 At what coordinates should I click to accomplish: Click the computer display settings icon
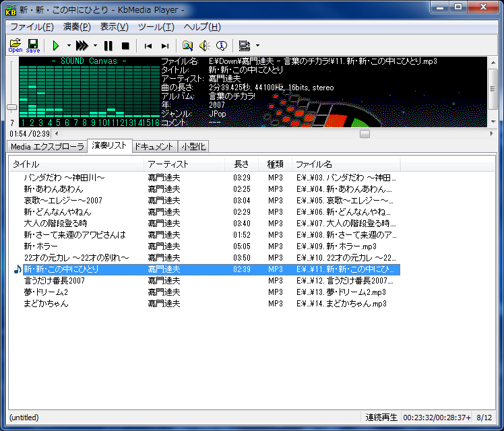pyautogui.click(x=245, y=46)
